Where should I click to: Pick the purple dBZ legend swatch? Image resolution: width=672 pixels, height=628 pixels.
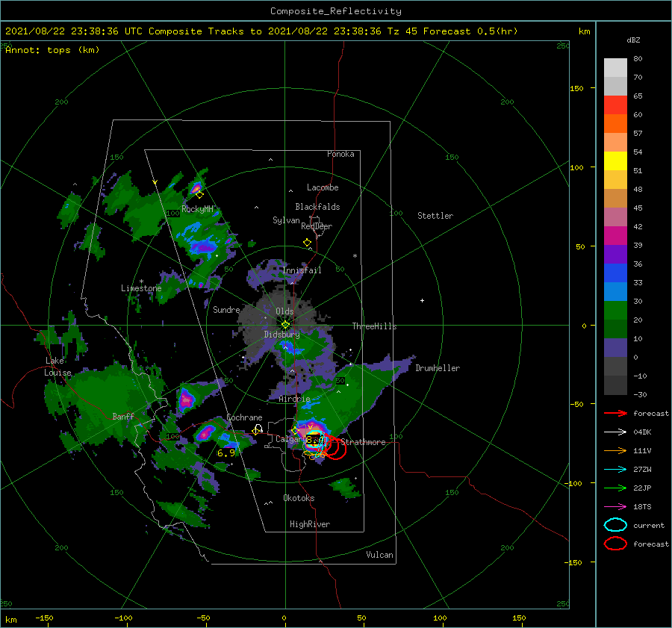[615, 254]
